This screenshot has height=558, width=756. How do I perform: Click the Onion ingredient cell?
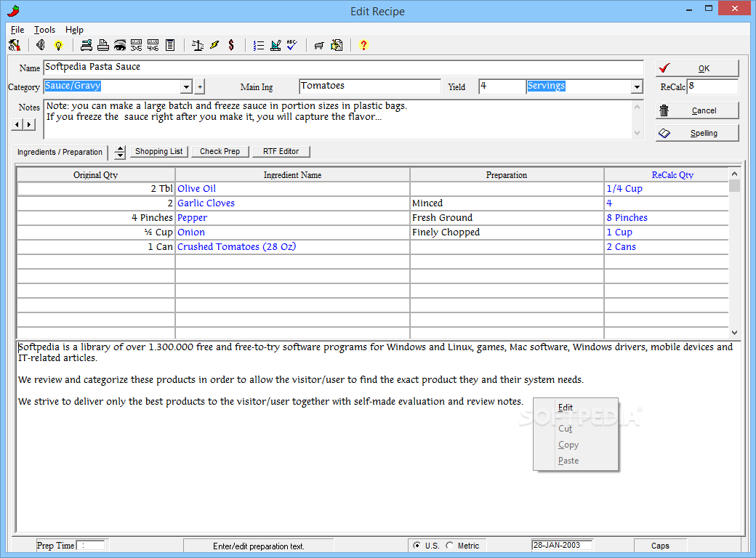coord(292,232)
